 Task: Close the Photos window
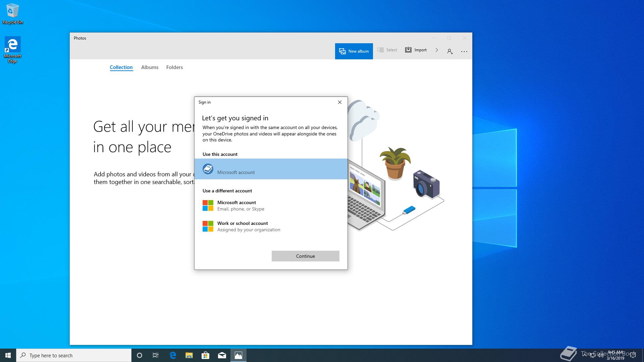pyautogui.click(x=465, y=38)
